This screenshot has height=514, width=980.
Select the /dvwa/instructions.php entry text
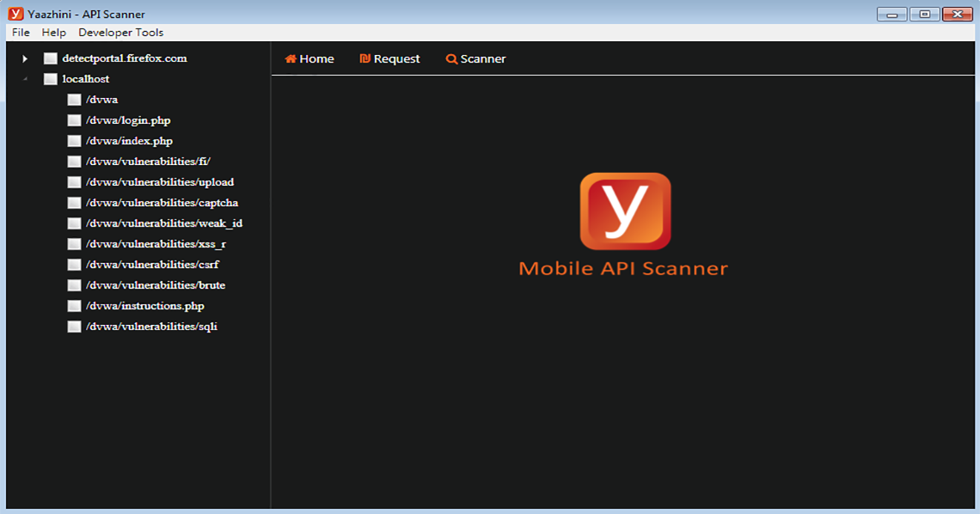[x=145, y=306]
